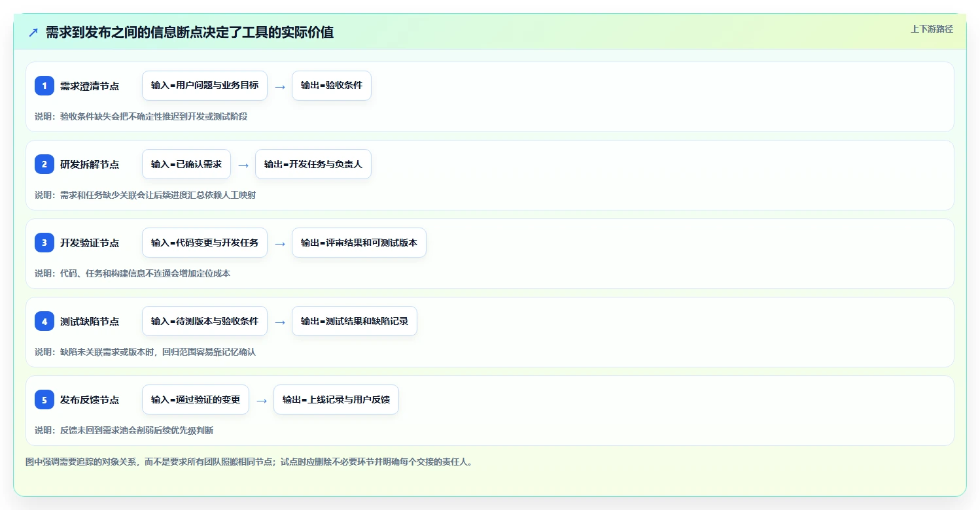Click the 输入=通过验证的变更 box
The width and height of the screenshot is (980, 510).
tap(196, 399)
